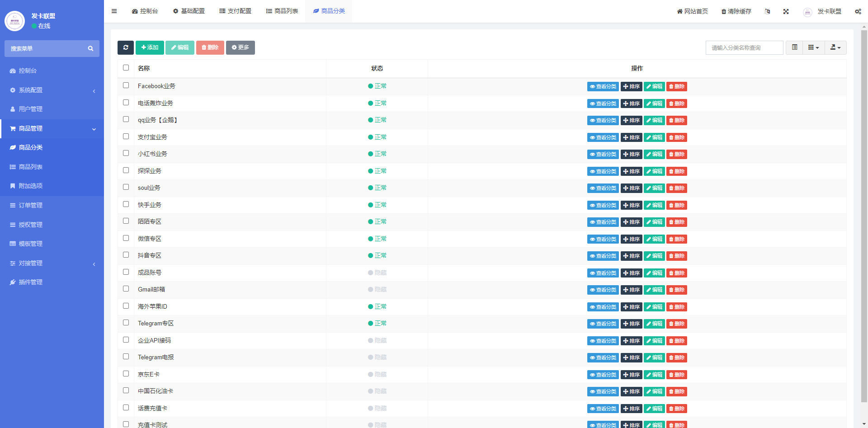Click the search magnifier in sidebar
The width and height of the screenshot is (868, 428).
click(x=90, y=48)
